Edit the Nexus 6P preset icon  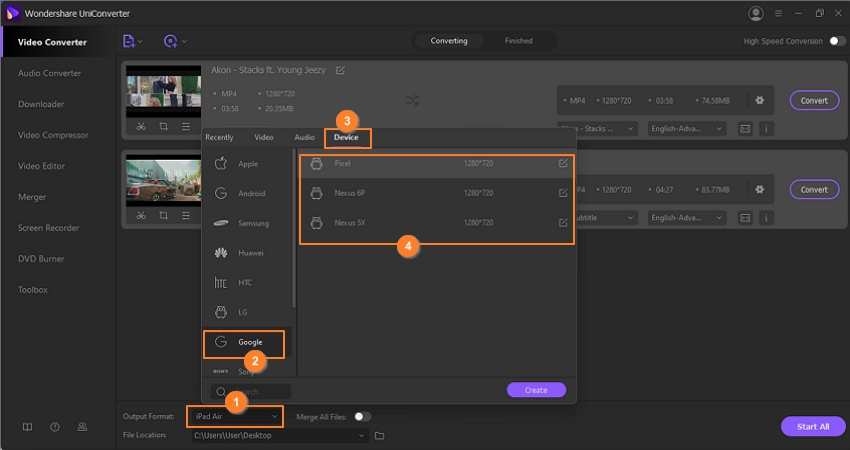563,193
